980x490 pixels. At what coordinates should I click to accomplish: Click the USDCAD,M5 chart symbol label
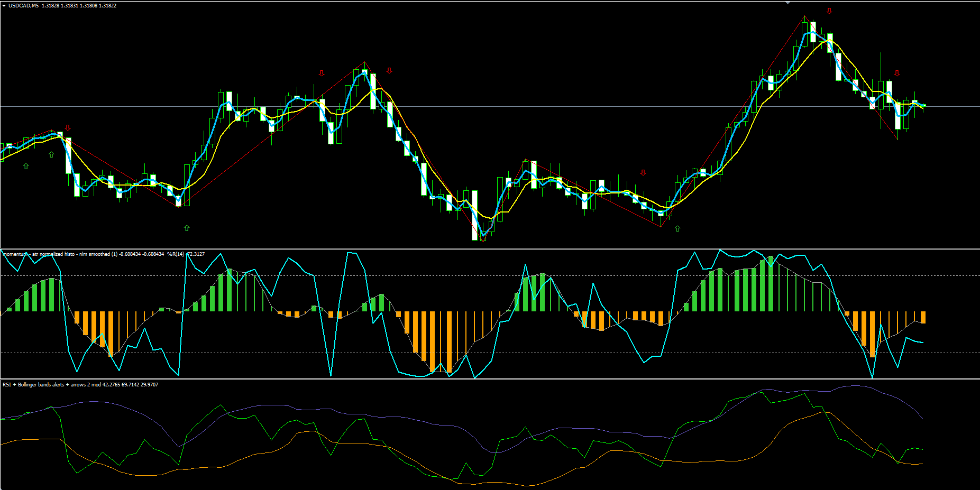[x=23, y=6]
